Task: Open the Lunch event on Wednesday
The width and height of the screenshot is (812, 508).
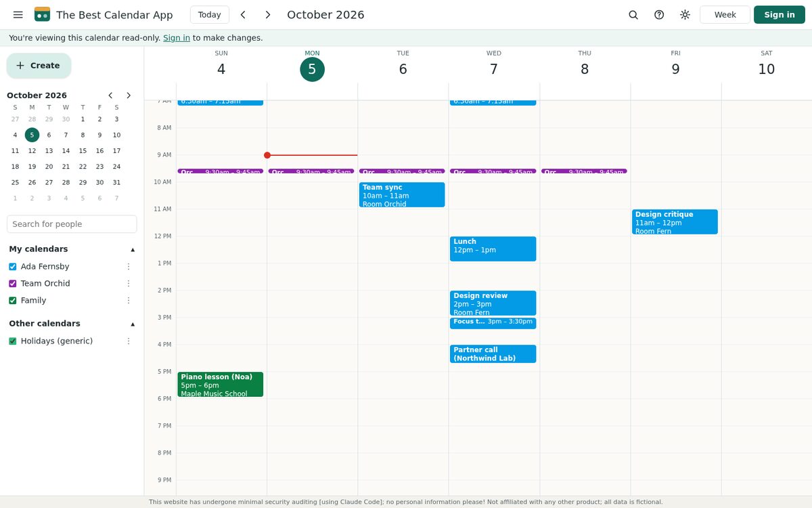Action: (x=493, y=249)
